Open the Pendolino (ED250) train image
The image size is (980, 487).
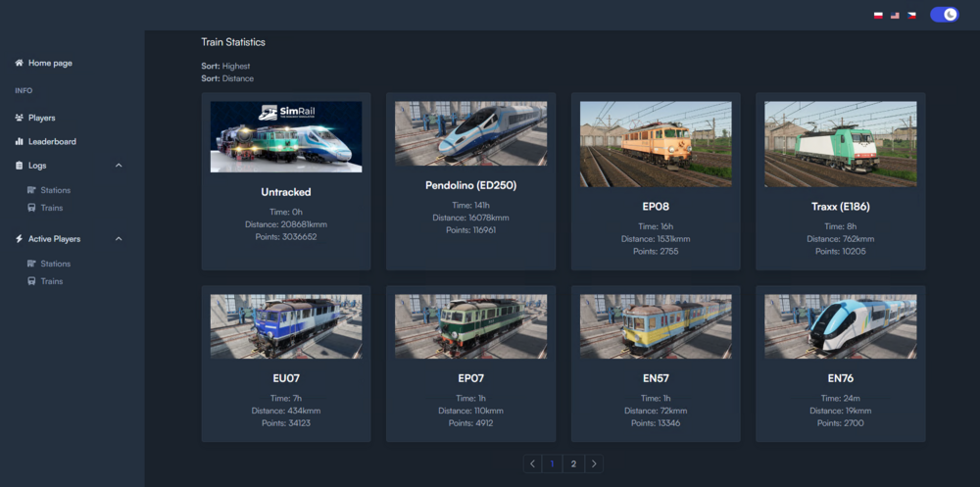470,133
